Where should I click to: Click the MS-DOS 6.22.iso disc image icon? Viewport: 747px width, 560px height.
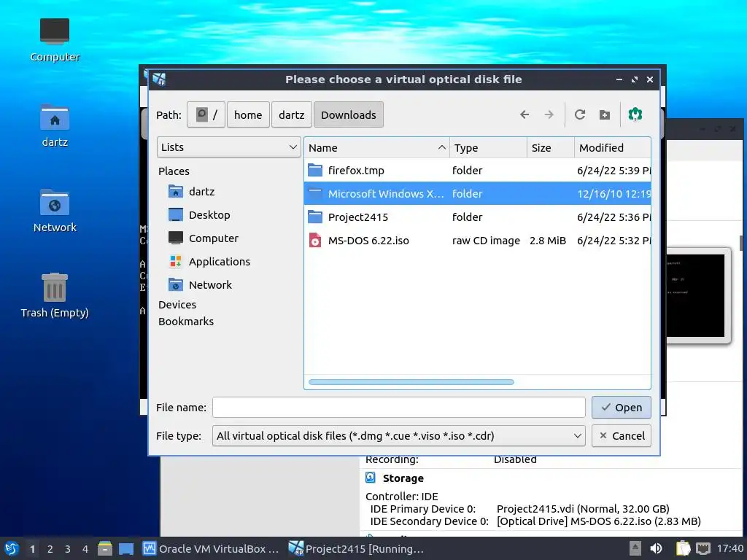[315, 240]
